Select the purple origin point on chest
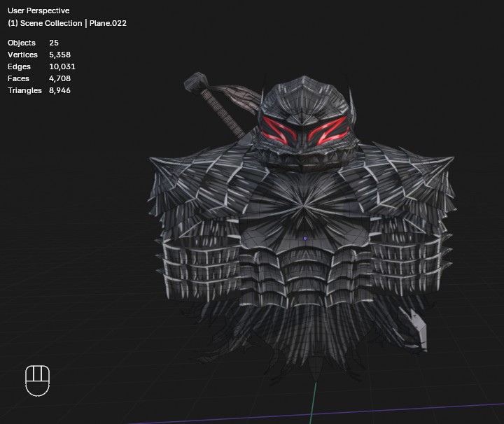Screen dimensions: 504x424 point(305,239)
